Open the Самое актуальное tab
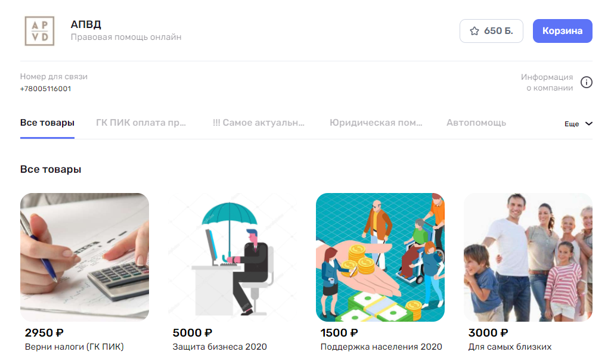The image size is (611, 364). (x=258, y=123)
